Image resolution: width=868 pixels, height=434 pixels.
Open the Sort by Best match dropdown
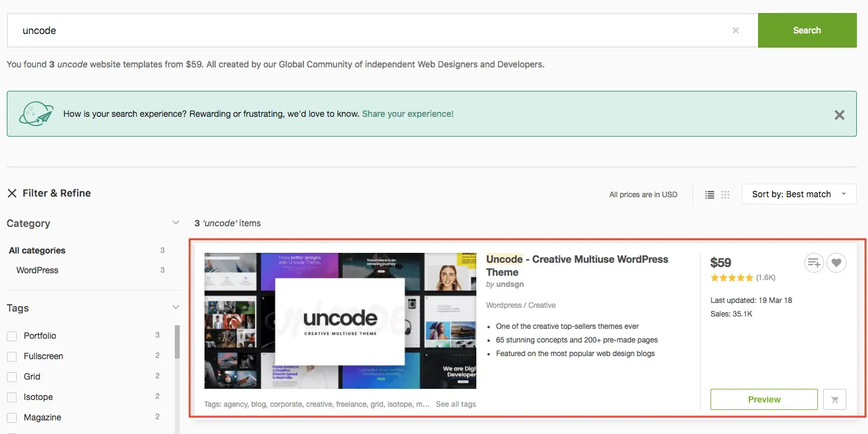(x=799, y=194)
